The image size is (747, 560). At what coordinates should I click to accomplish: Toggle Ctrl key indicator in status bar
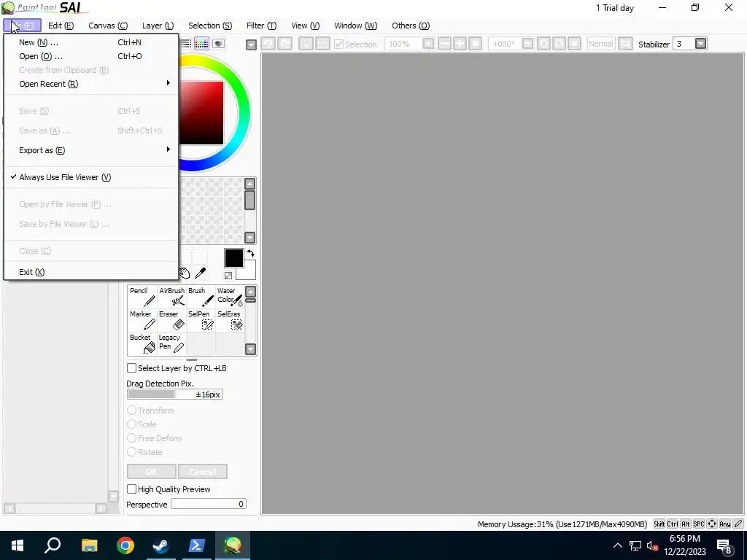click(x=672, y=524)
